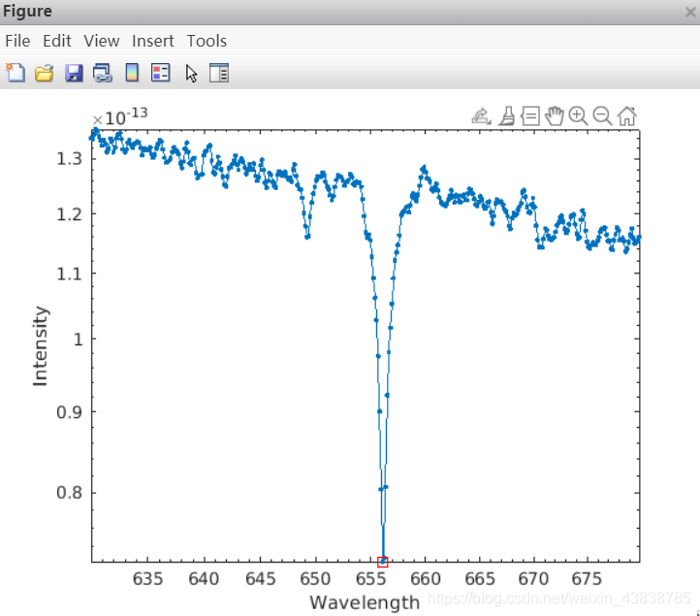The image size is (700, 616).
Task: Toggle the Edit Plot arrow tool
Action: (191, 73)
